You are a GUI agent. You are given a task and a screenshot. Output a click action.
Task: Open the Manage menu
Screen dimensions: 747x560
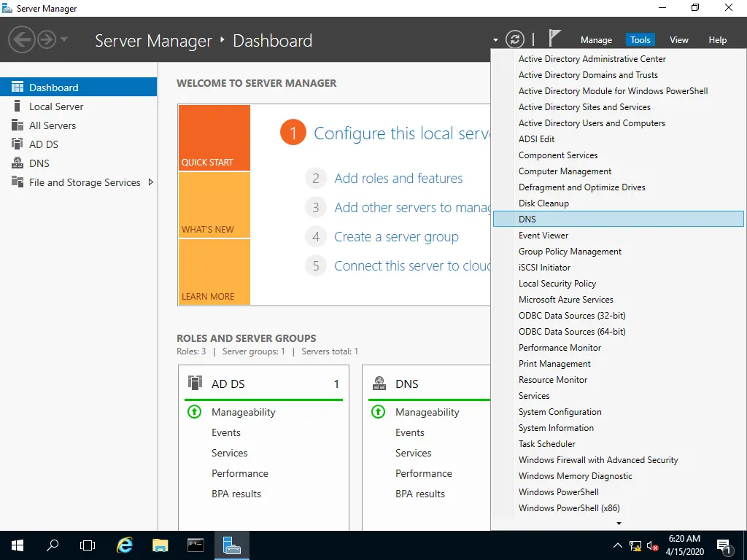(x=596, y=40)
